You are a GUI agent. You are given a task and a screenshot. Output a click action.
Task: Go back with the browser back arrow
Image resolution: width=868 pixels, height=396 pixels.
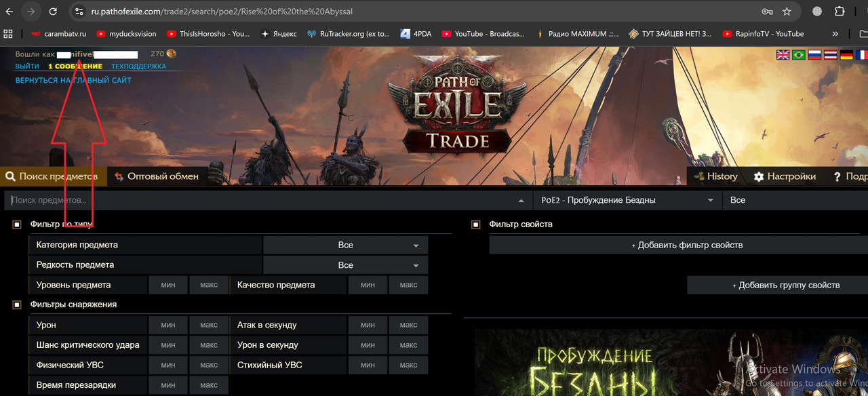[x=9, y=12]
